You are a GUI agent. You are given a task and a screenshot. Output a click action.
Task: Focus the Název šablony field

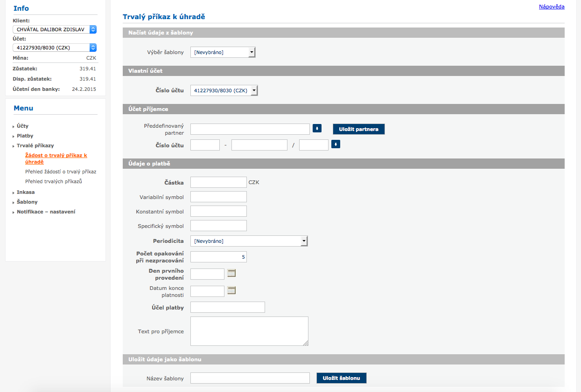[250, 378]
